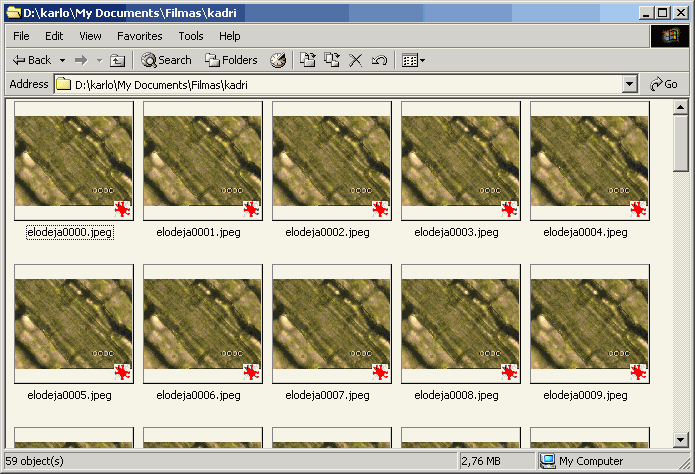Click file name elodeja0002.jpeg
This screenshot has width=695, height=474.
click(328, 232)
